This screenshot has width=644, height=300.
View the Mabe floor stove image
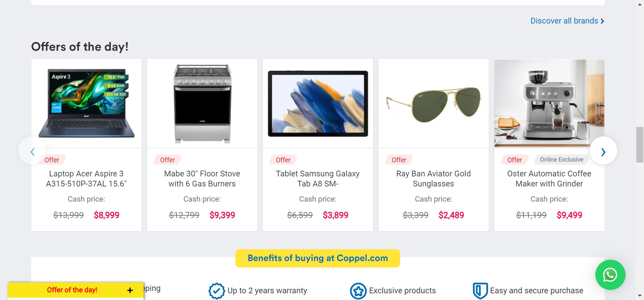(x=202, y=103)
